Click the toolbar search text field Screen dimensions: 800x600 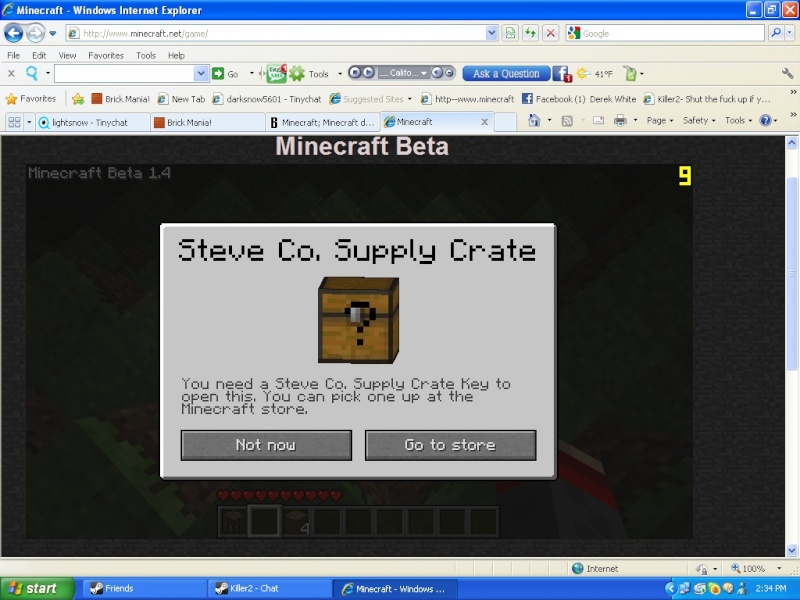[124, 73]
